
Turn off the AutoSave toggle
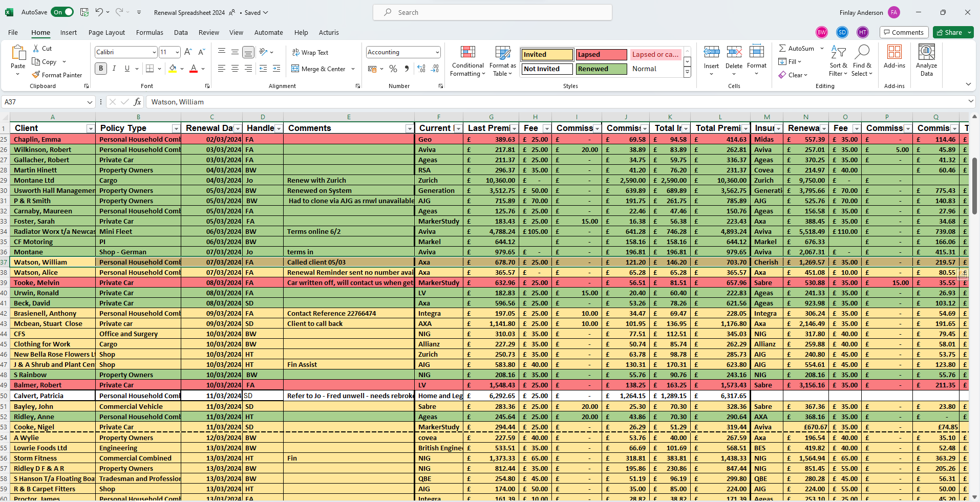click(63, 12)
